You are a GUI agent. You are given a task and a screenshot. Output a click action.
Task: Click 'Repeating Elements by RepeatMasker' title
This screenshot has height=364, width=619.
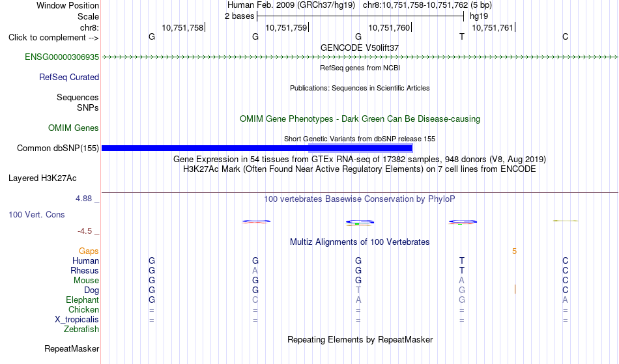tap(360, 340)
